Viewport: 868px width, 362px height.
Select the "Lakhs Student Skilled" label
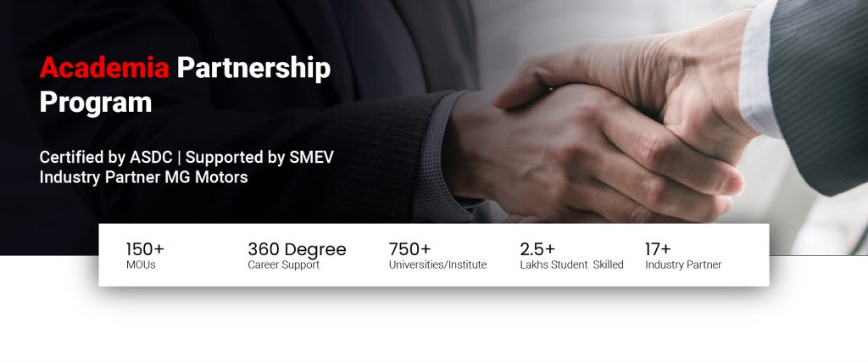tap(571, 265)
